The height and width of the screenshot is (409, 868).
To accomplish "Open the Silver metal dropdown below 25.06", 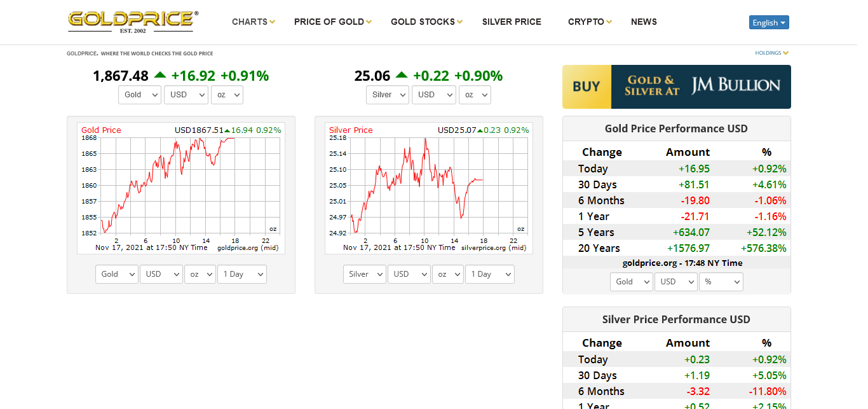I will point(388,95).
